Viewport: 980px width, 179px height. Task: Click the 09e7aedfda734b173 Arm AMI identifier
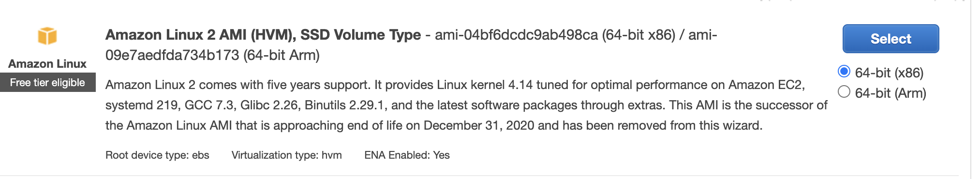coord(172,55)
